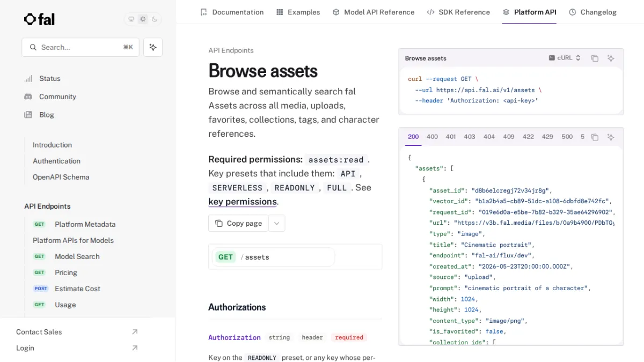Screen dimensions: 644x362
Task: Open the Changelog tab
Action: pyautogui.click(x=592, y=12)
